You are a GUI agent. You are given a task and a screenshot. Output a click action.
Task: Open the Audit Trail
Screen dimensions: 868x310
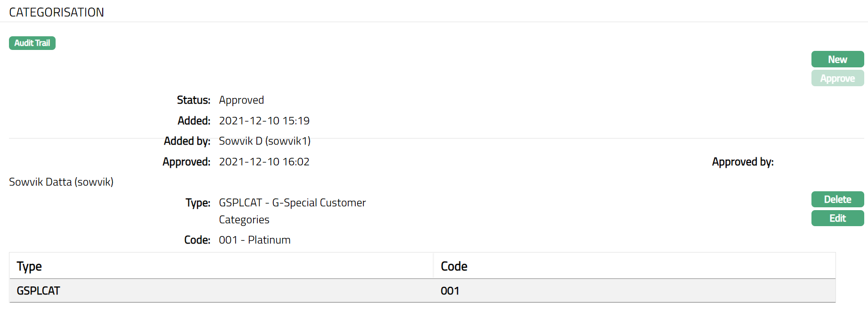click(x=32, y=43)
